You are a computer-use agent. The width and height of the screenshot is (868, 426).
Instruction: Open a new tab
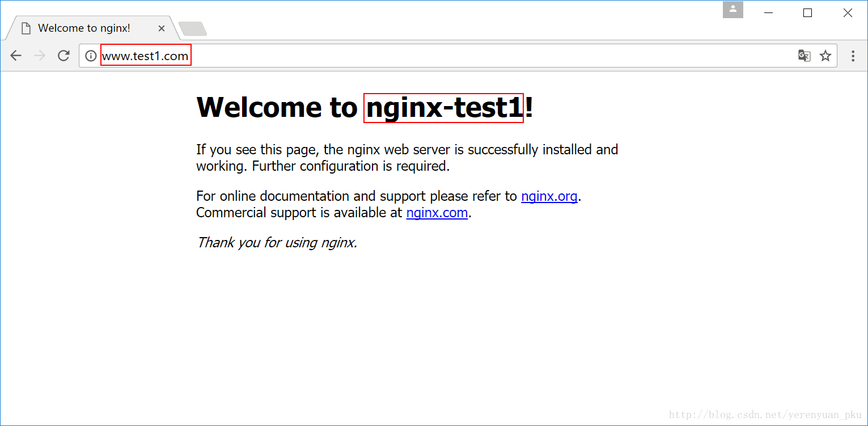click(193, 28)
